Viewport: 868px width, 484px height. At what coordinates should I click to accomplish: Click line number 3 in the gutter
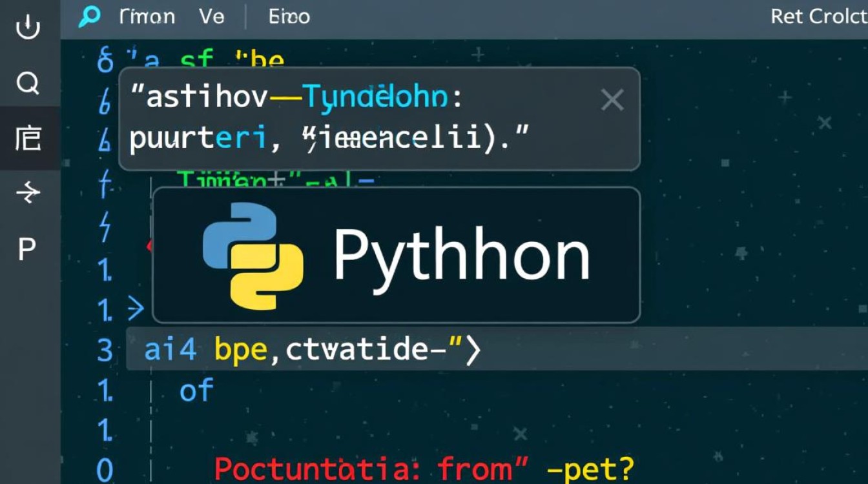105,350
